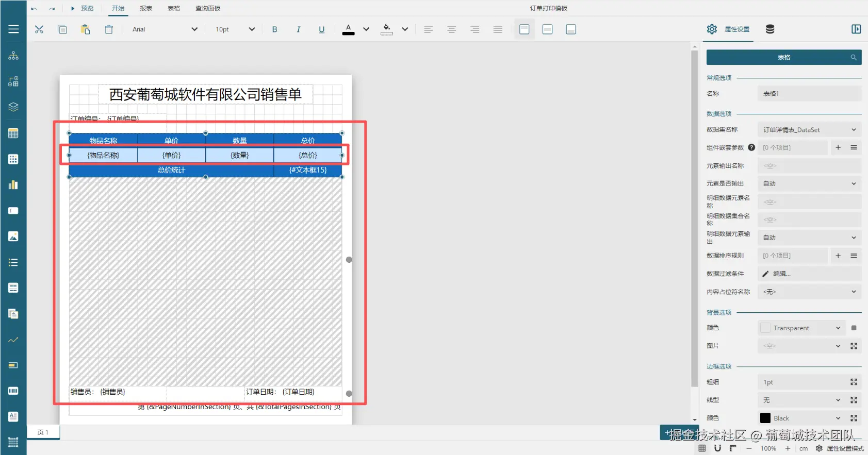Copy the selected element

pyautogui.click(x=62, y=29)
